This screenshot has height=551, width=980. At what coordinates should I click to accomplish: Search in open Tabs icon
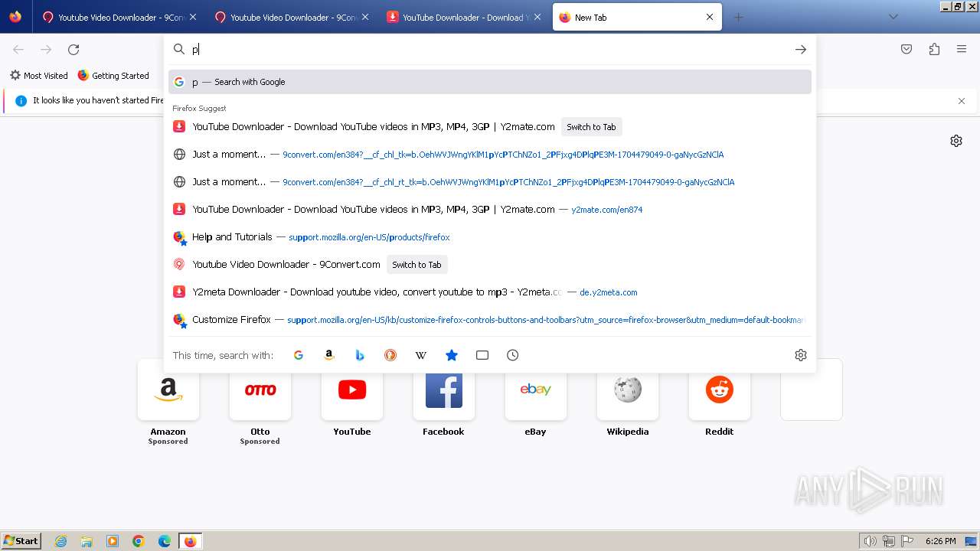coord(482,355)
